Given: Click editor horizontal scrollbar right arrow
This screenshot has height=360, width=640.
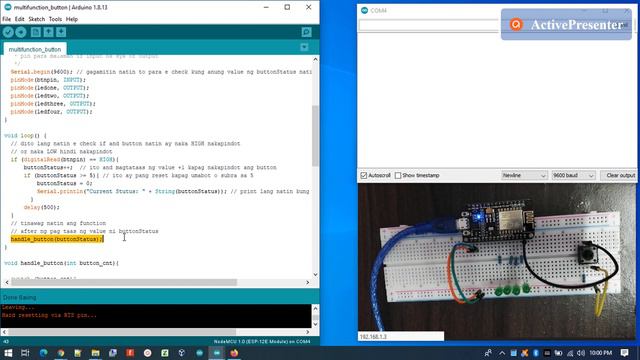Looking at the screenshot, I should point(308,282).
